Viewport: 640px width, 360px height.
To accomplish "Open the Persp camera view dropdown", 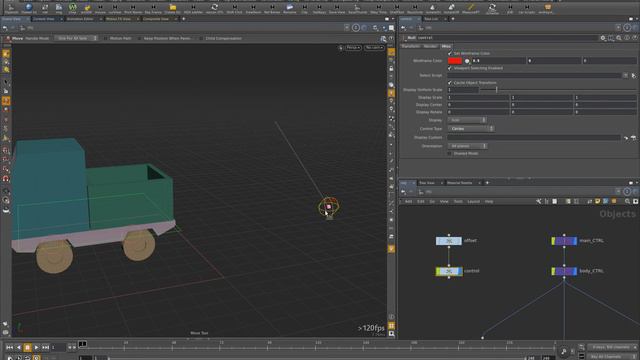I will (353, 48).
